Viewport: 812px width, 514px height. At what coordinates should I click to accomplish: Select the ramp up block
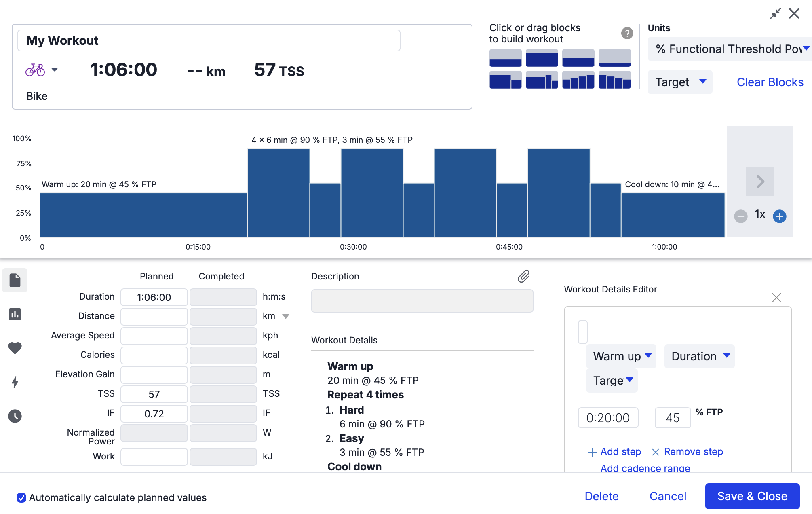click(578, 80)
